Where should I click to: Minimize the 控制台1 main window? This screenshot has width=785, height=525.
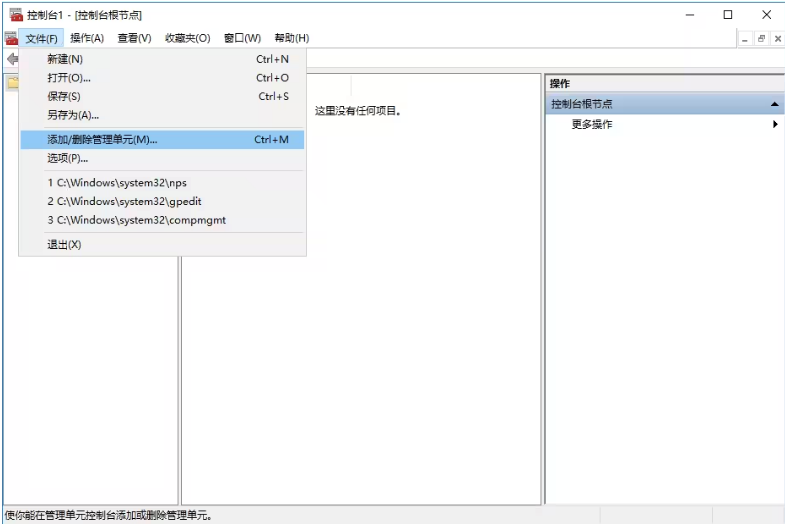point(690,15)
